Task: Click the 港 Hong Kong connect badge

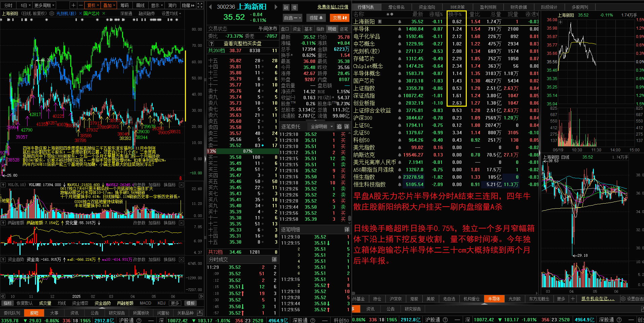Action: pyautogui.click(x=294, y=7)
